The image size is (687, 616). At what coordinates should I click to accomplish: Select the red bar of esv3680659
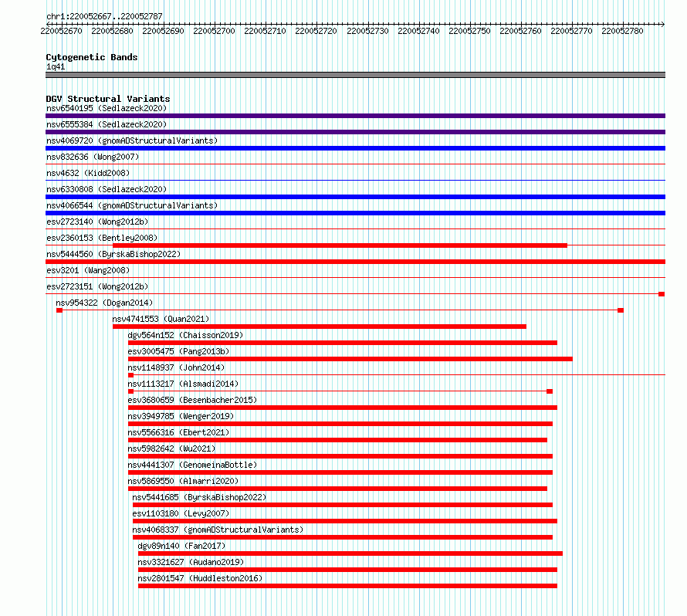click(x=343, y=408)
